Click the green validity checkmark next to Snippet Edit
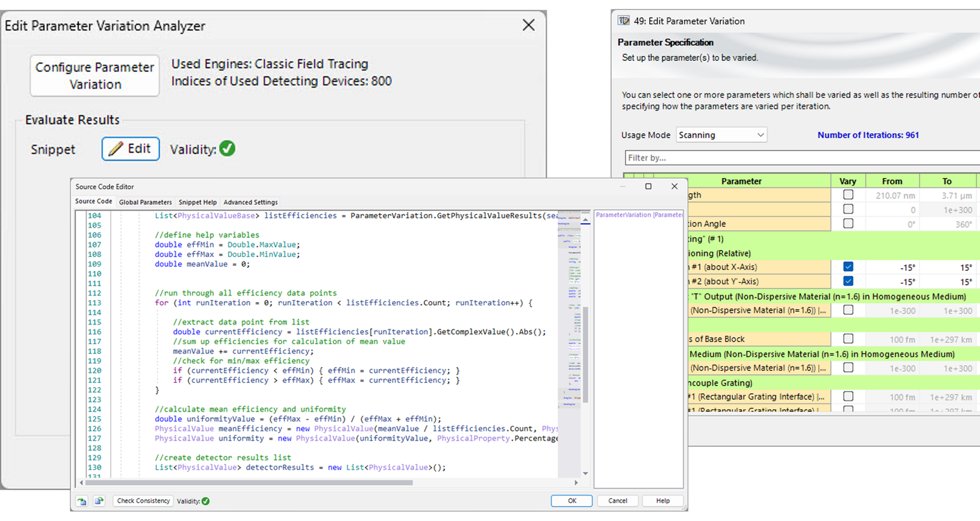980x521 pixels. [x=227, y=148]
